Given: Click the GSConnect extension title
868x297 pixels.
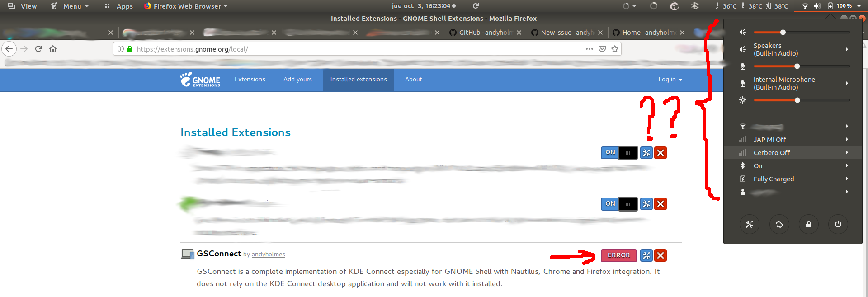Looking at the screenshot, I should point(219,254).
